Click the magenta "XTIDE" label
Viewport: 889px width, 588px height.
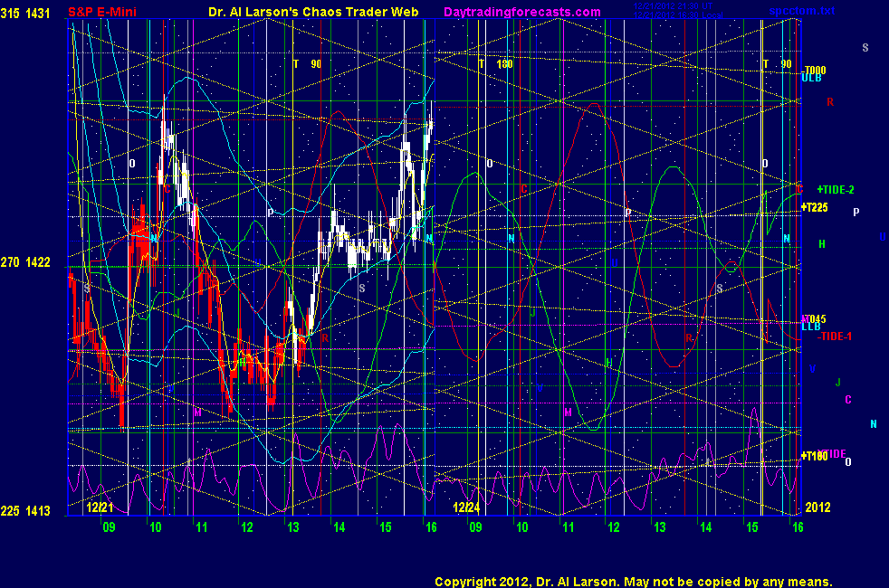[832, 454]
